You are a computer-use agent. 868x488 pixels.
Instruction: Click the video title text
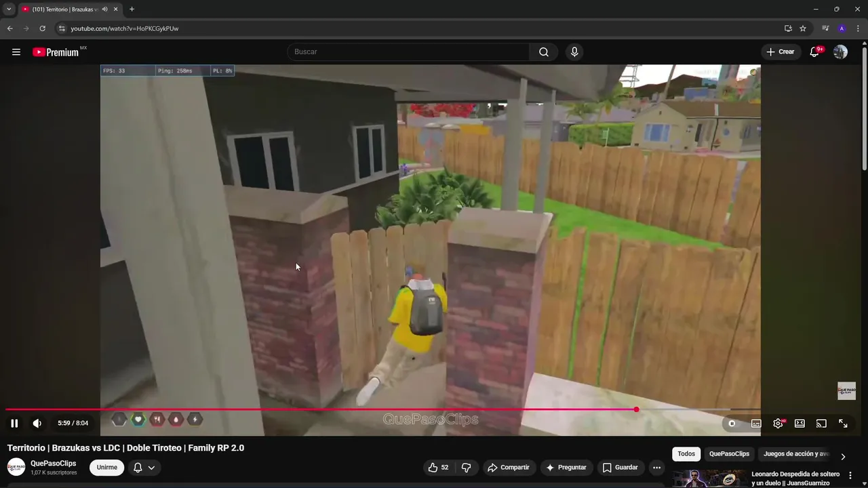125,448
